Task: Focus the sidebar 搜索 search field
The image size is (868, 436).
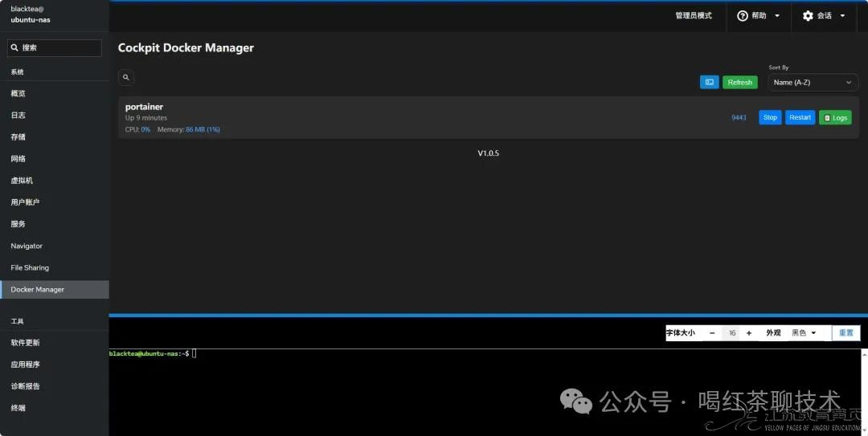Action: coord(55,47)
